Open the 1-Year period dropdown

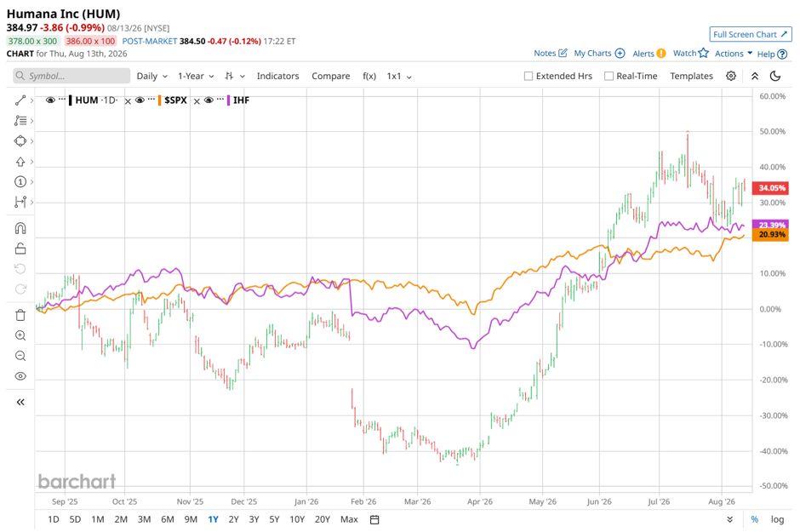196,76
